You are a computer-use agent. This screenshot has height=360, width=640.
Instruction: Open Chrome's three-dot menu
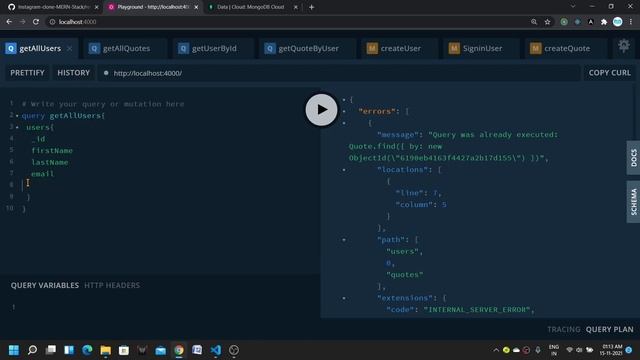(631, 22)
